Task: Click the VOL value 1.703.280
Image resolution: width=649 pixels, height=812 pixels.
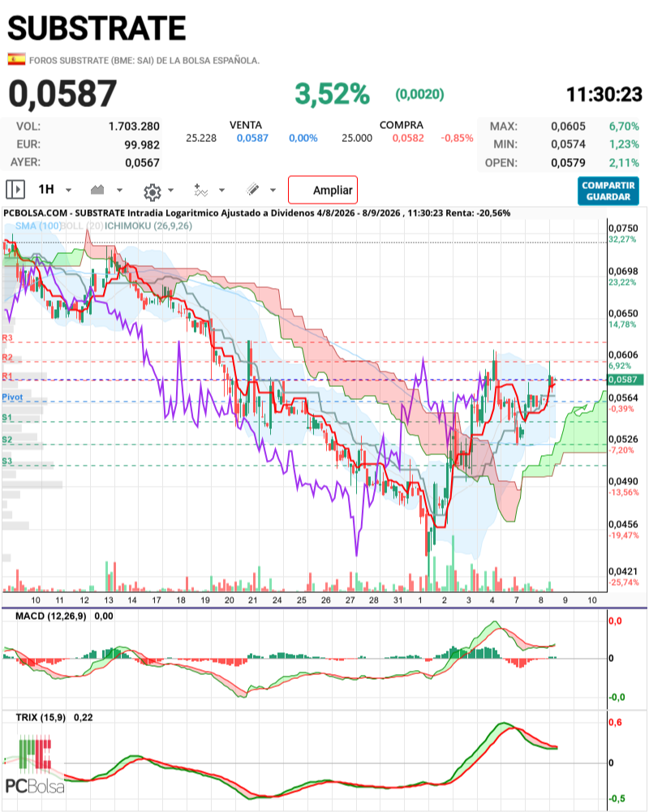Action: [x=134, y=127]
